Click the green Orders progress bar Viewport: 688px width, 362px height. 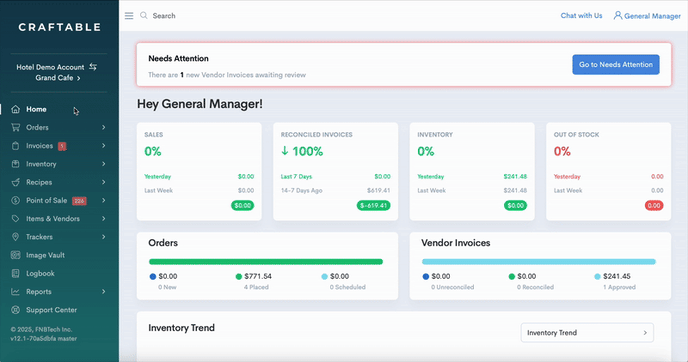266,262
